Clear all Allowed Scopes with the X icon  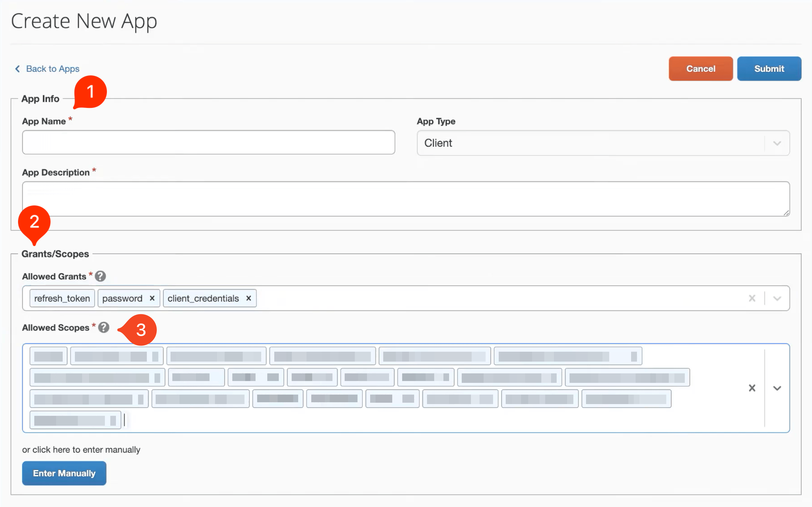tap(752, 388)
